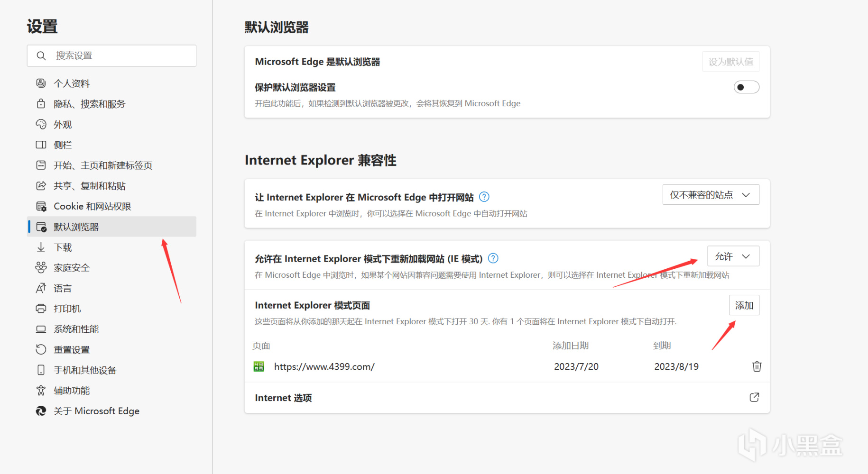Open 语言 settings from the sidebar
868x474 pixels.
(112, 288)
